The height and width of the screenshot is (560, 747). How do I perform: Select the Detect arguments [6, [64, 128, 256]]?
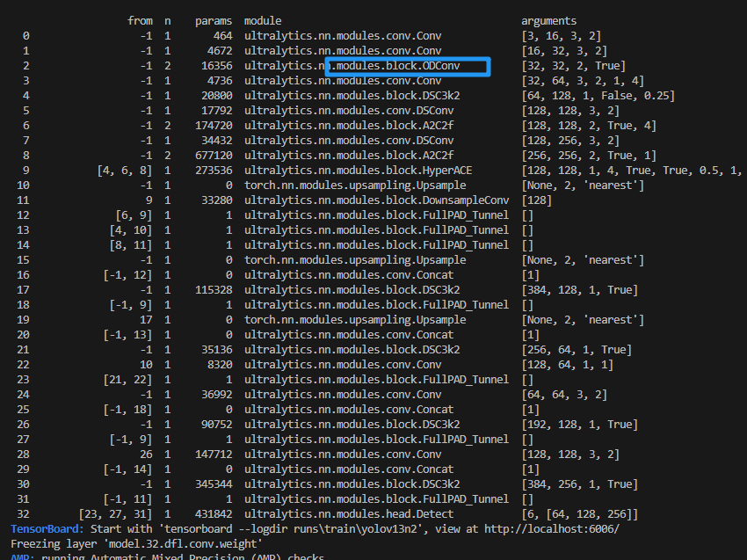point(580,514)
